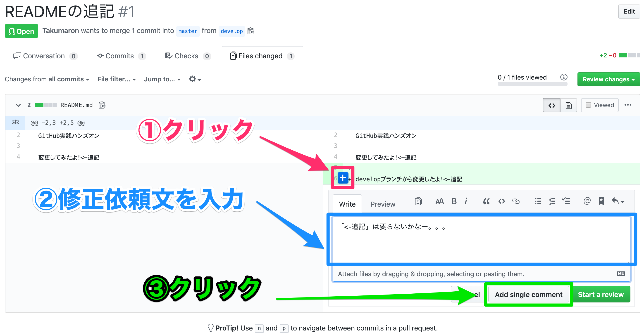Apply italic formatting in comment
This screenshot has height=335, width=644.
click(466, 201)
